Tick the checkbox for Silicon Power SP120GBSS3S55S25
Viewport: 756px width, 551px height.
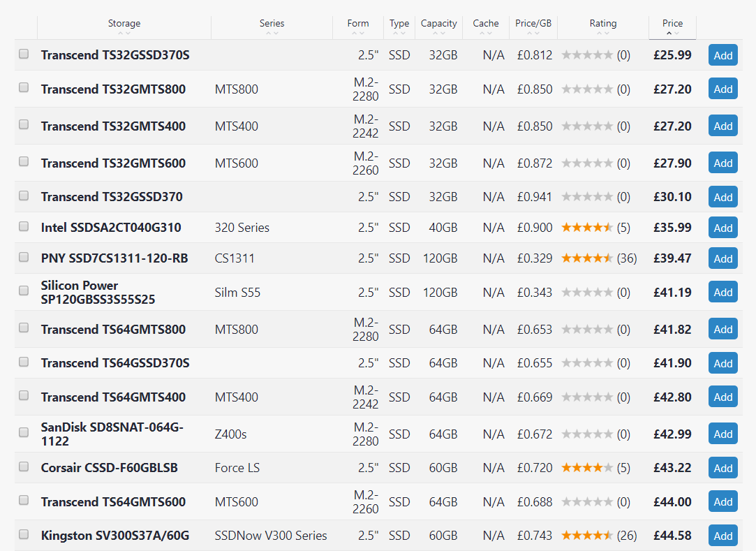tap(24, 291)
